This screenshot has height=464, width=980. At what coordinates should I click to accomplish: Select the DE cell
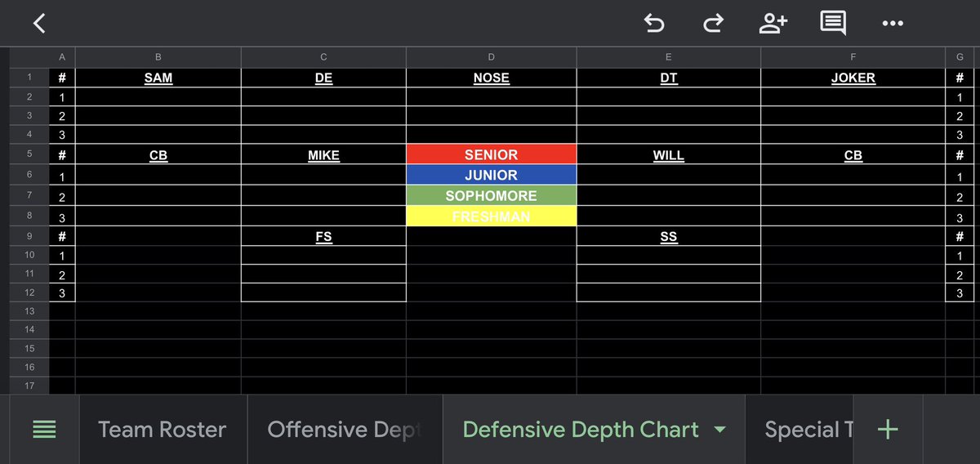pos(323,78)
